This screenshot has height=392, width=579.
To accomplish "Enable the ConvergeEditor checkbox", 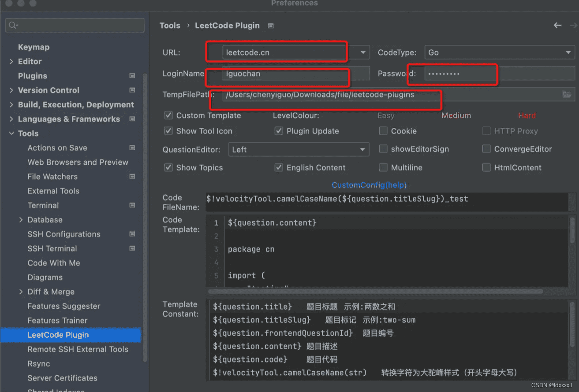I will pyautogui.click(x=486, y=149).
